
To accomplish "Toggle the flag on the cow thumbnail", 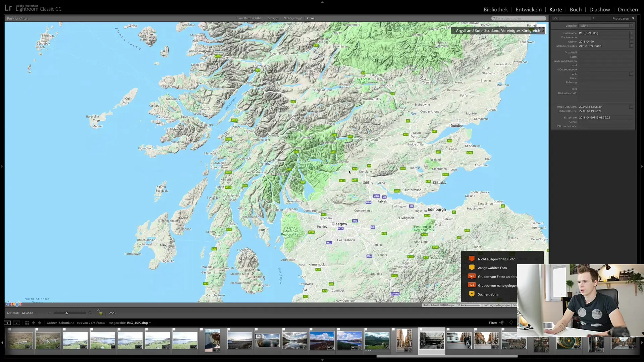I will point(201,330).
